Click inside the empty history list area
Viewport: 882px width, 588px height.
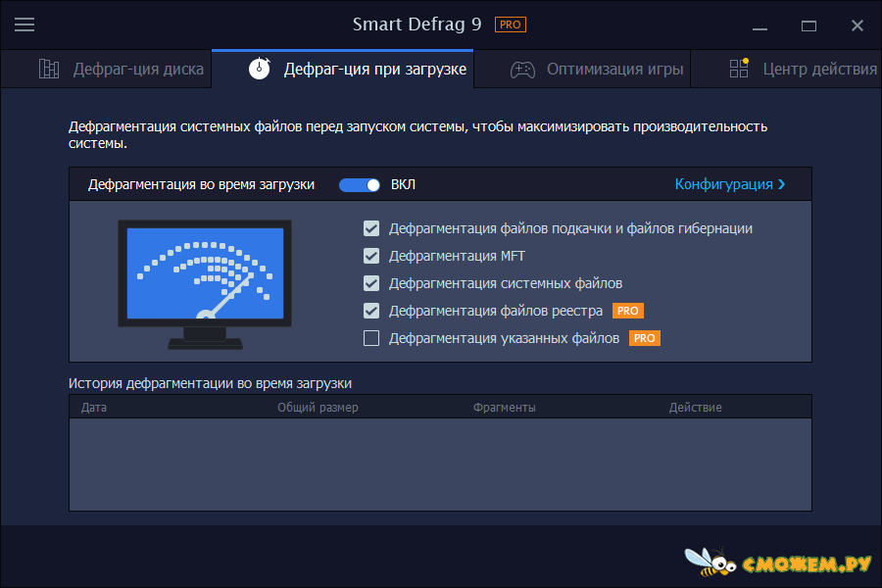click(440, 465)
